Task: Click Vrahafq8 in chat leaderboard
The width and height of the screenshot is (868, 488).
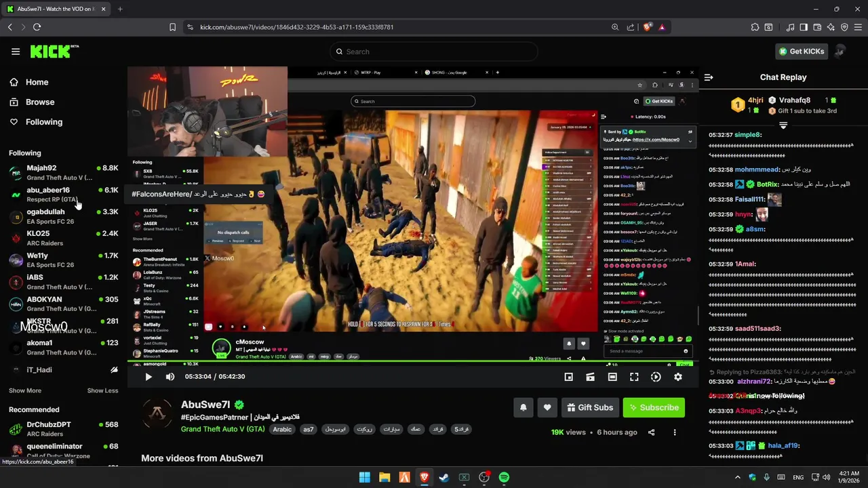Action: pos(795,100)
